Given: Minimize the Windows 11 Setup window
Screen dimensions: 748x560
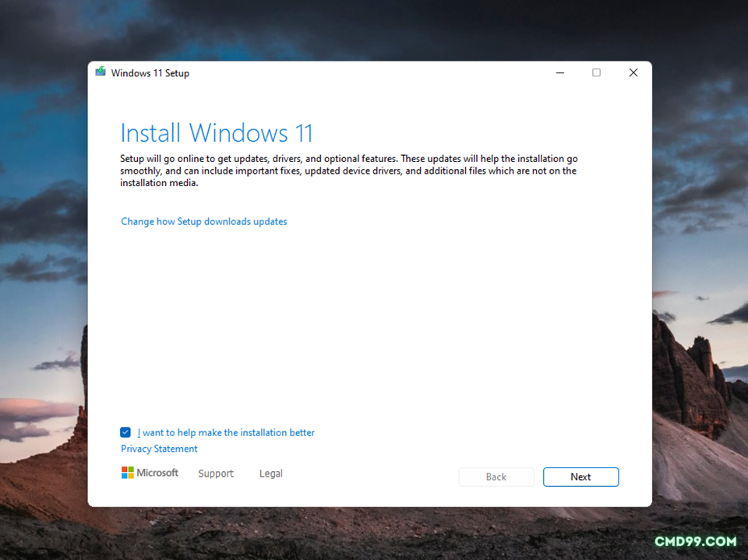Looking at the screenshot, I should pyautogui.click(x=560, y=72).
